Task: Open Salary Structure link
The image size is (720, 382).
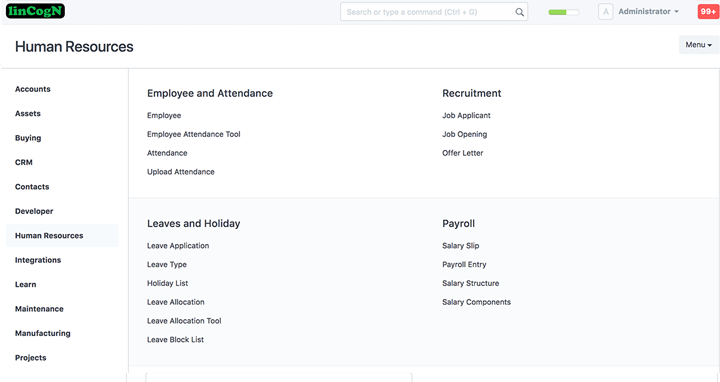Action: (470, 284)
